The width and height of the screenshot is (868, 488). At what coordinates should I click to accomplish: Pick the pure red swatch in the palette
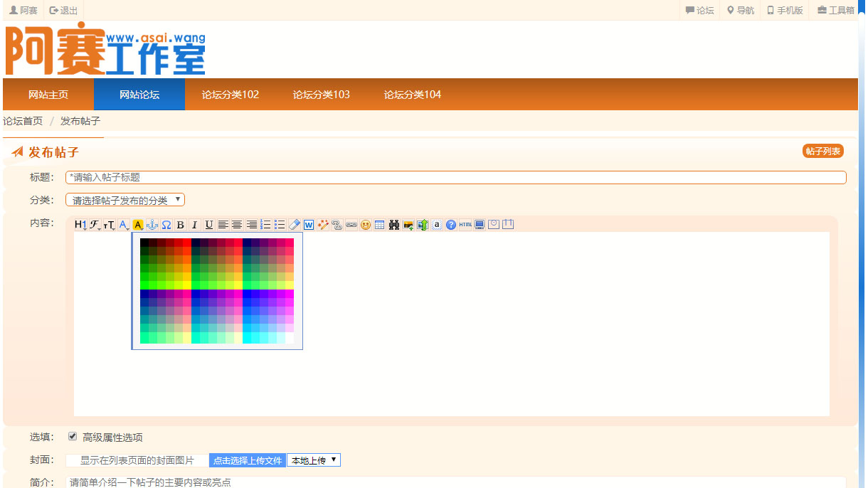point(186,243)
